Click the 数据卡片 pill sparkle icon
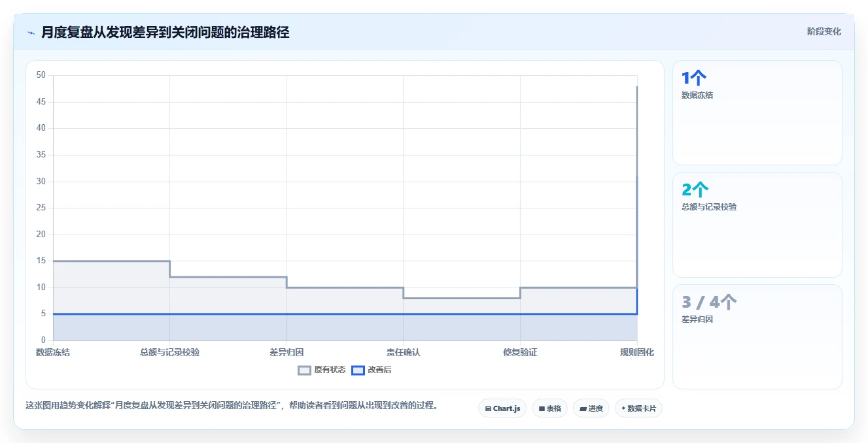This screenshot has width=868, height=443. (623, 409)
